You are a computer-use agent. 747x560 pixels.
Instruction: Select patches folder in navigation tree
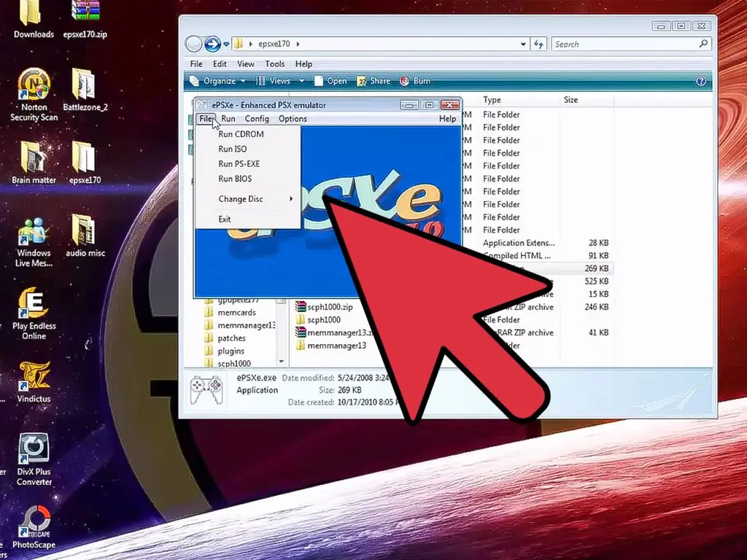[x=225, y=338]
